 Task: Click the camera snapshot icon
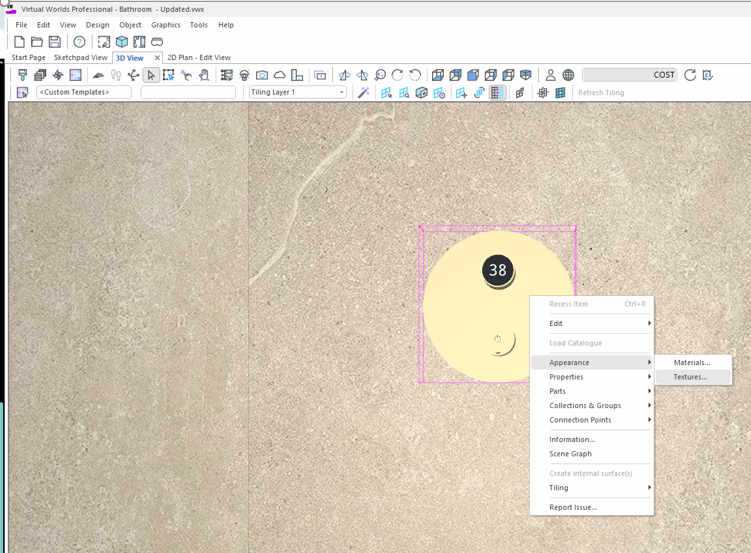[262, 75]
